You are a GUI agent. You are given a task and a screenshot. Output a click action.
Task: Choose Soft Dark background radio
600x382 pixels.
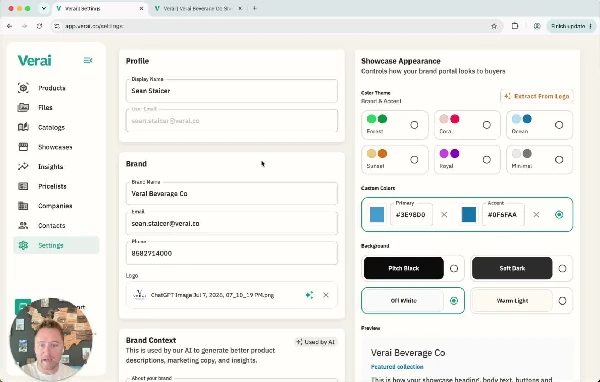(x=562, y=268)
